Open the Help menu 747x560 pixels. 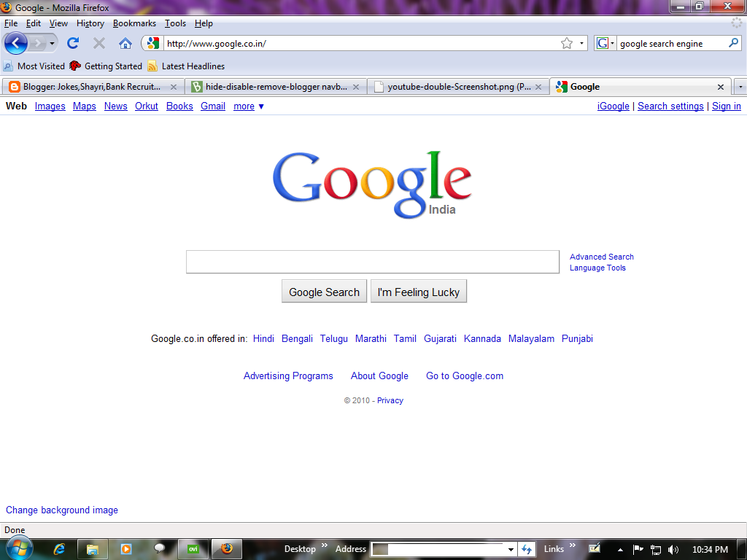[204, 23]
